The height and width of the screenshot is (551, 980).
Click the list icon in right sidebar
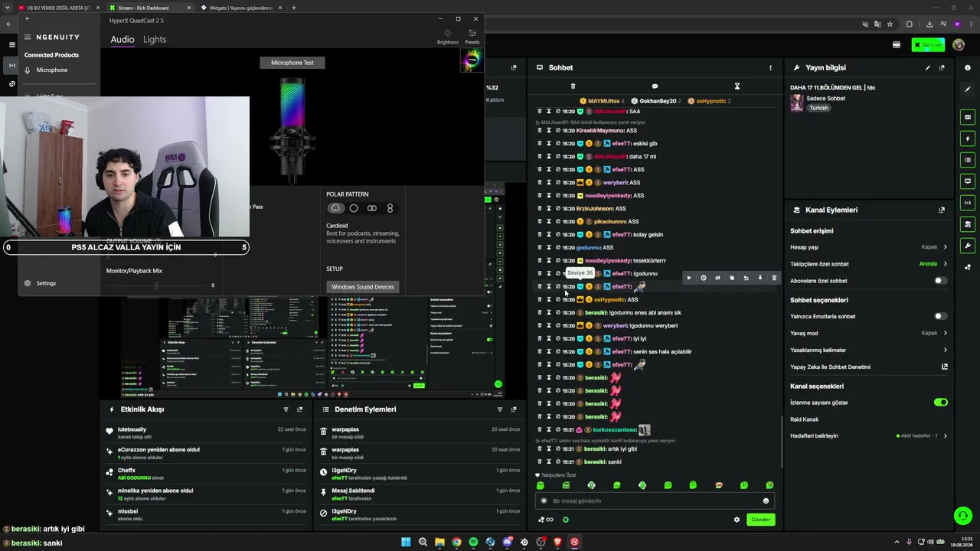point(968,160)
